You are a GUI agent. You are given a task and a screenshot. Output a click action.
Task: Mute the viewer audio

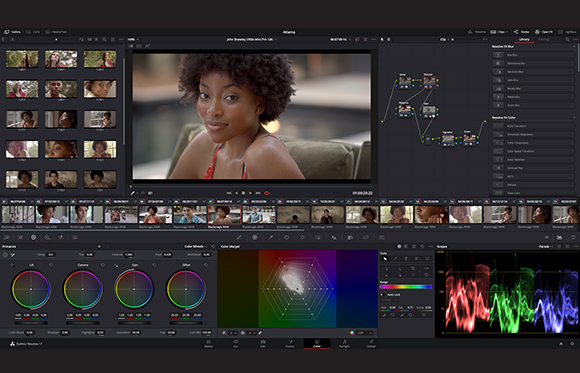[150, 193]
